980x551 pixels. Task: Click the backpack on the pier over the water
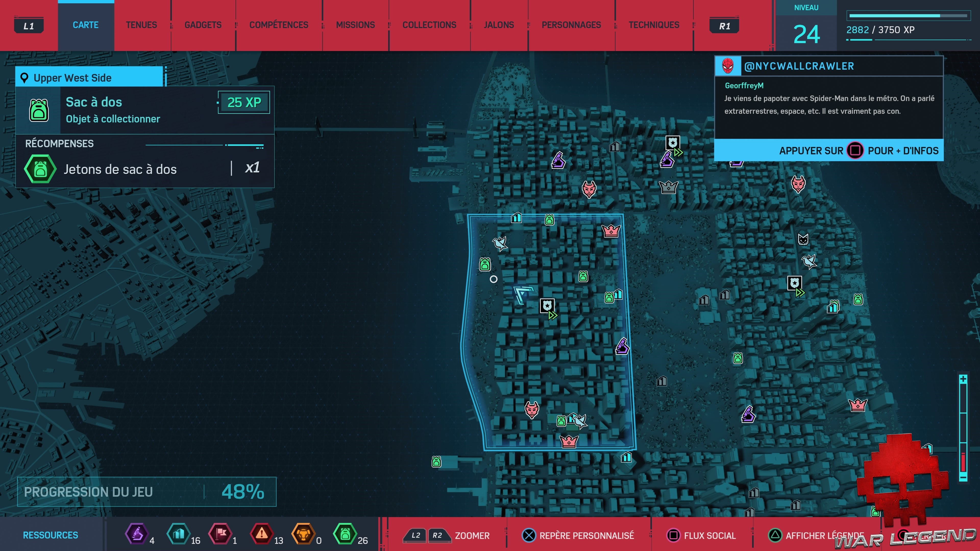point(436,462)
